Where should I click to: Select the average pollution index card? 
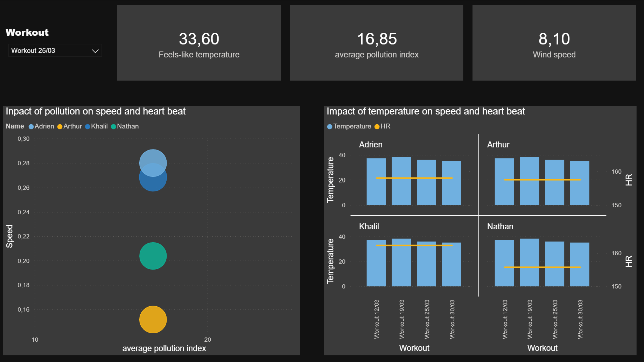(376, 43)
